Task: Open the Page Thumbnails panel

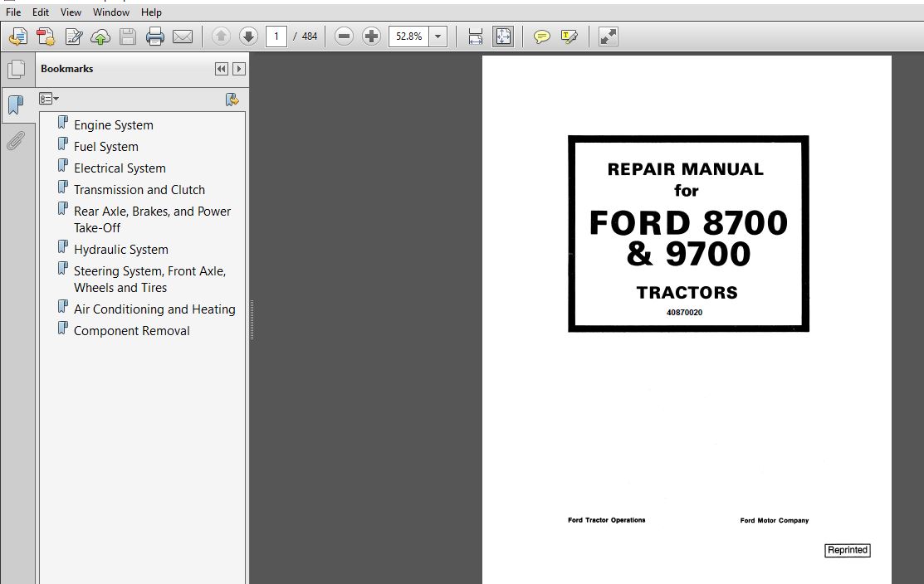Action: click(17, 70)
